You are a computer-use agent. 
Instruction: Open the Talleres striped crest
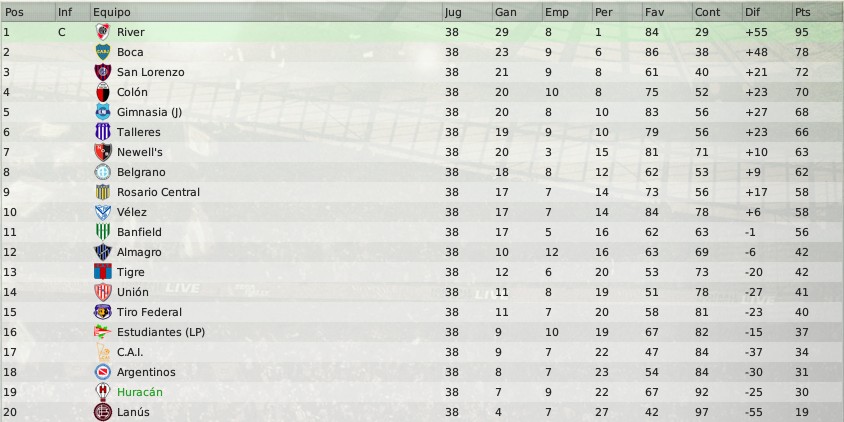pos(102,132)
